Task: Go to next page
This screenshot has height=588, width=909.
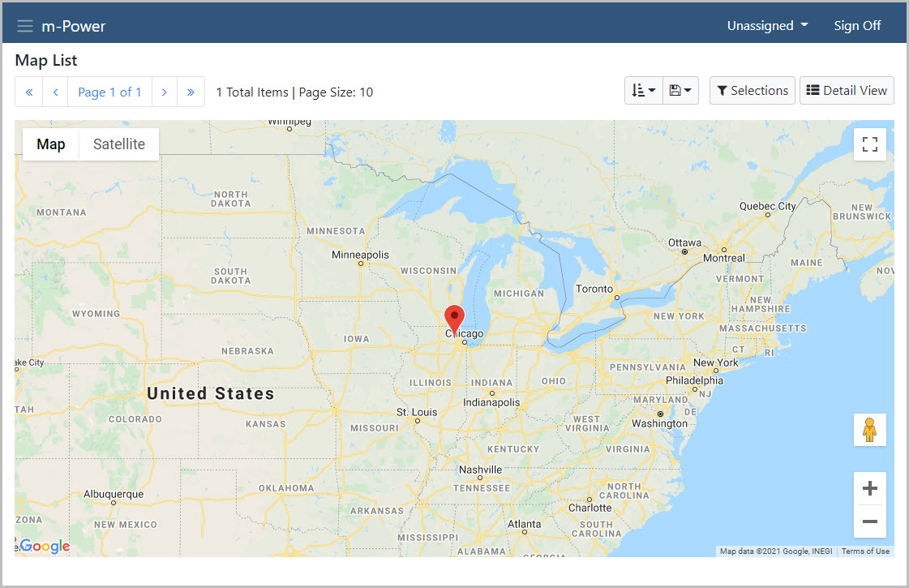Action: coord(165,92)
